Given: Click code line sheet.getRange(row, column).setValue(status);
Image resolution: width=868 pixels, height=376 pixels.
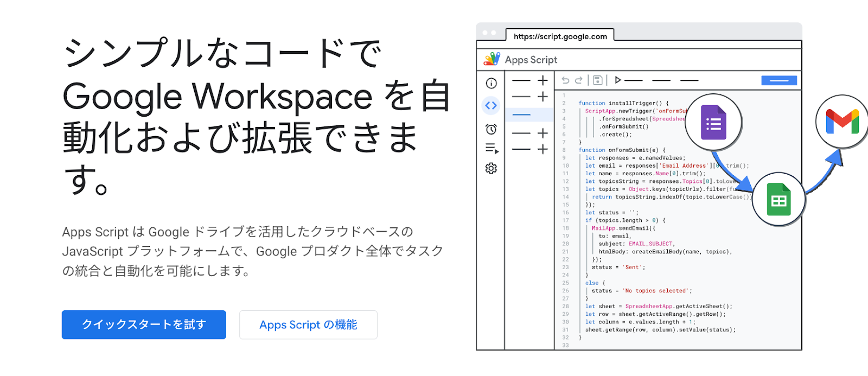Looking at the screenshot, I should pos(660,329).
